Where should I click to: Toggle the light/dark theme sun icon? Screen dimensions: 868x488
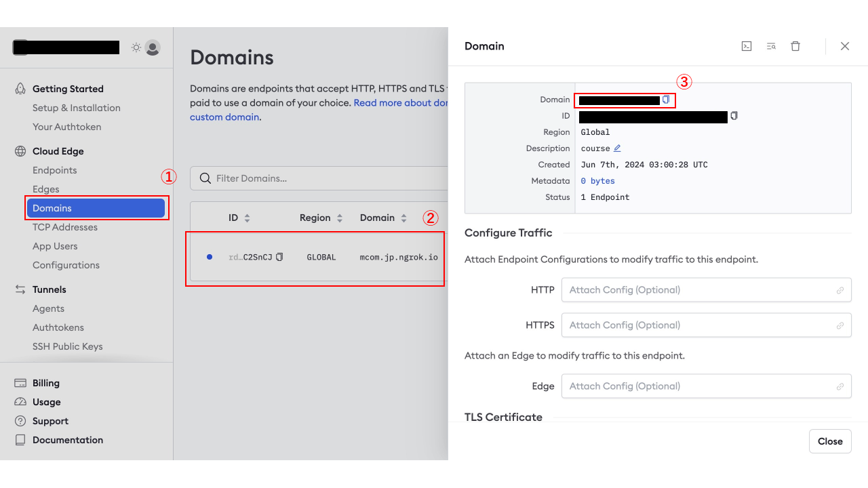tap(136, 47)
